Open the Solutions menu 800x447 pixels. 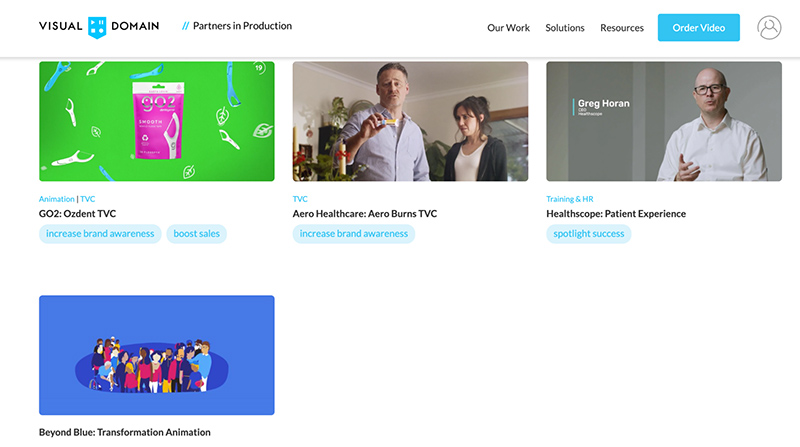click(x=565, y=28)
